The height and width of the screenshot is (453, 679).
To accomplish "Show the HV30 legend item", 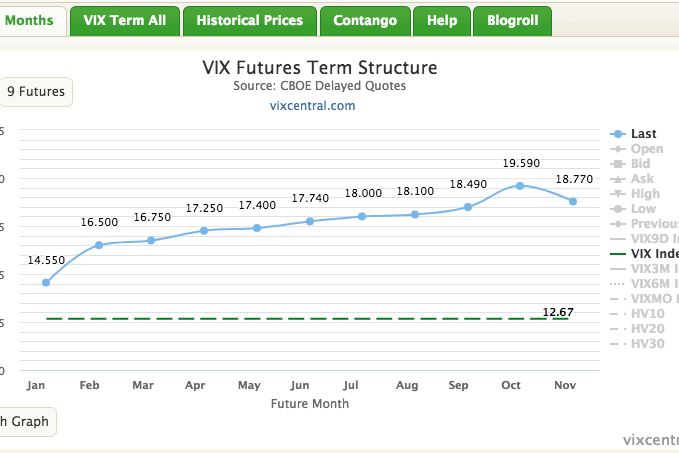I will tap(647, 344).
